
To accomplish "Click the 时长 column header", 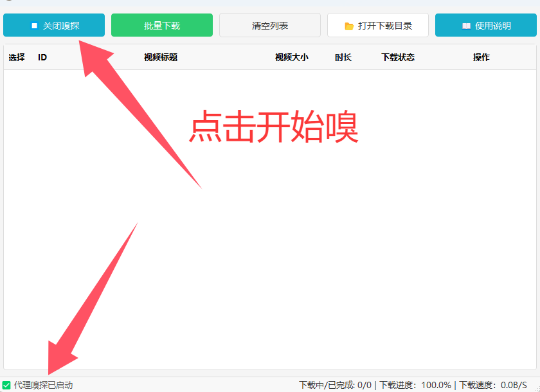I will pos(343,57).
